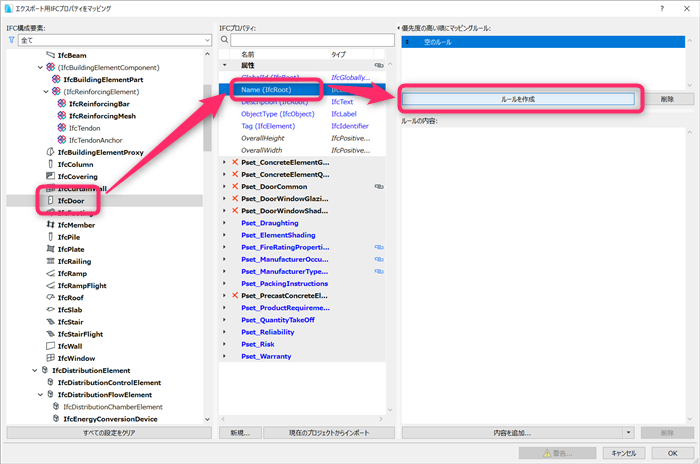Viewport: 700px width, 464px height.
Task: Select IfcDistributionControlElement in the tree
Action: (109, 382)
